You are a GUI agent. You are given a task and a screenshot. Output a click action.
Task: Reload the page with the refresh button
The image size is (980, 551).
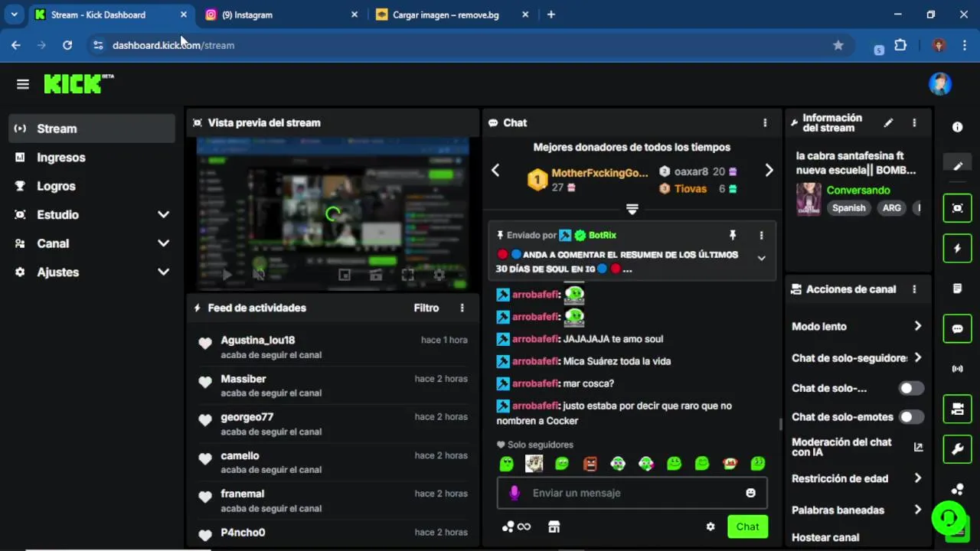pyautogui.click(x=67, y=45)
